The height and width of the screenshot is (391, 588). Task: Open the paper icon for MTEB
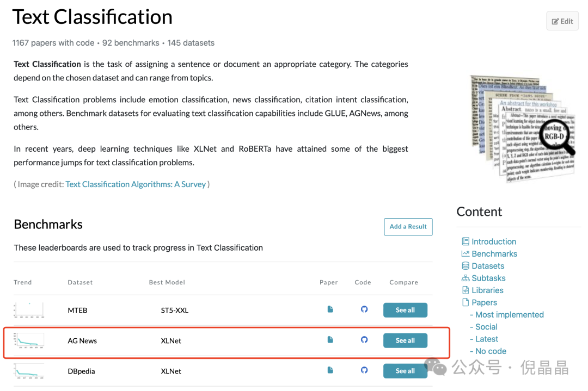[x=330, y=309]
